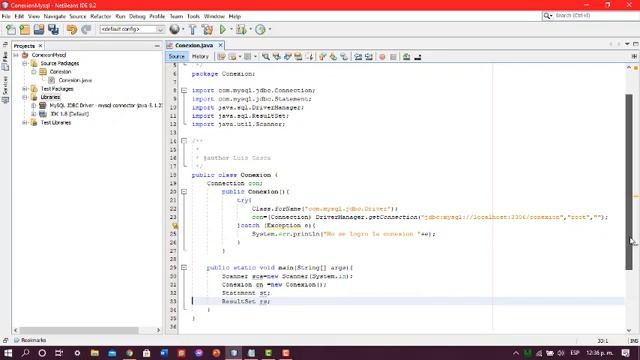Click the Find Selection magnifier icon

266,57
